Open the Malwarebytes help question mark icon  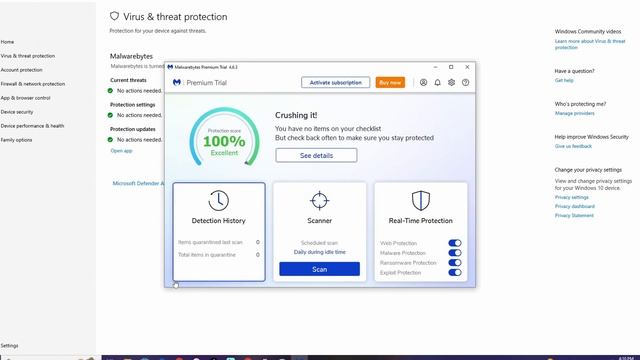click(465, 82)
